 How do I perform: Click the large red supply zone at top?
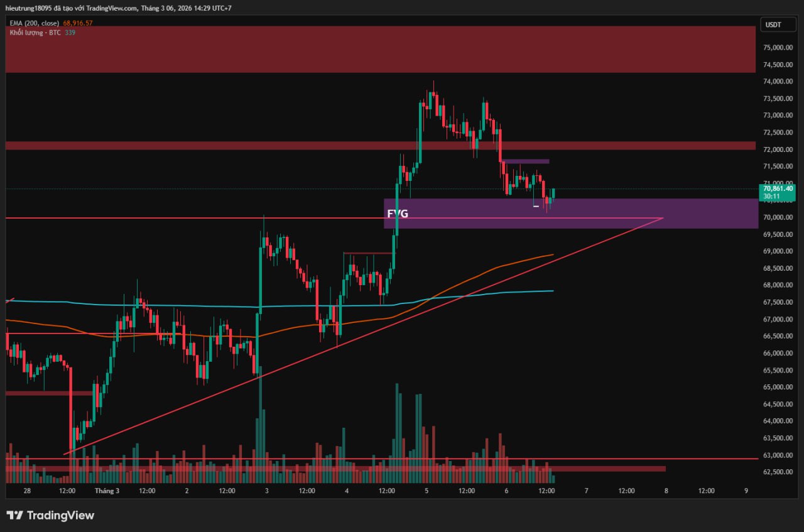377,49
